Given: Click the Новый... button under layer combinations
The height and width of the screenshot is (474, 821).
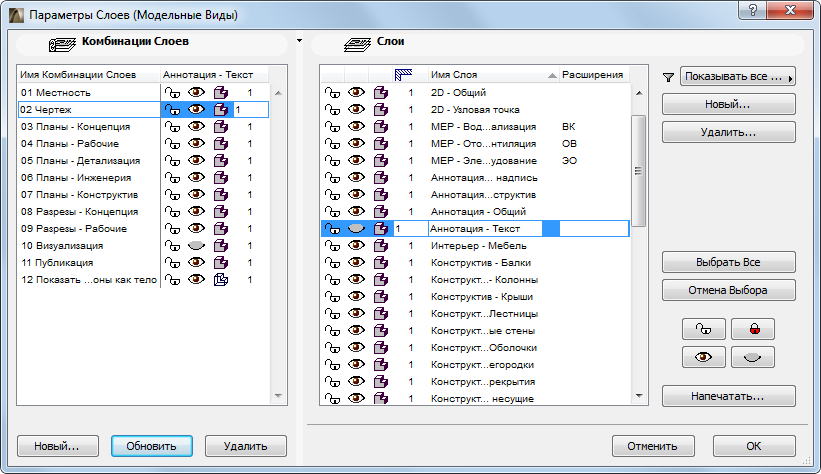Looking at the screenshot, I should pos(58,446).
